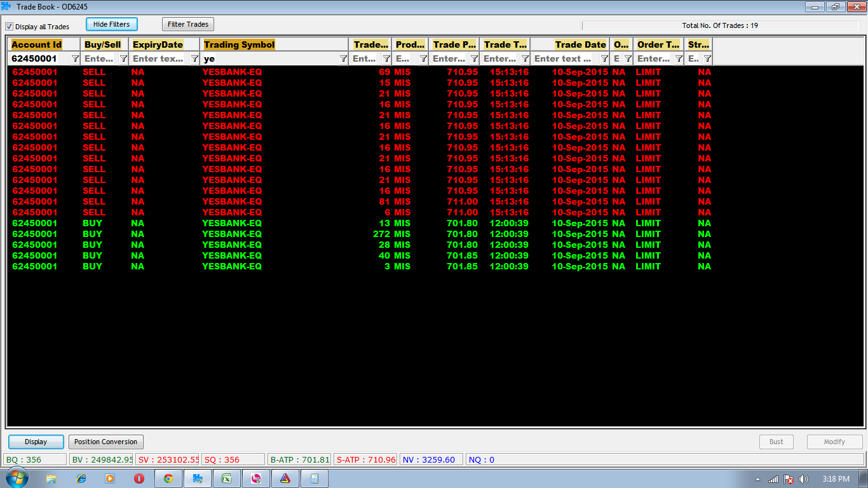This screenshot has width=868, height=488.
Task: Select price 711.00 in the quantity 6 row
Action: point(463,212)
